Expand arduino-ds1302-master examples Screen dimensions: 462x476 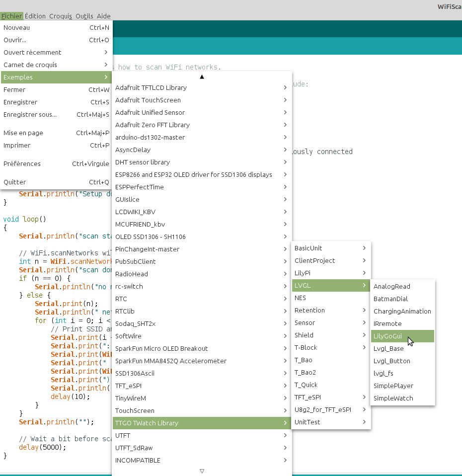(202, 138)
